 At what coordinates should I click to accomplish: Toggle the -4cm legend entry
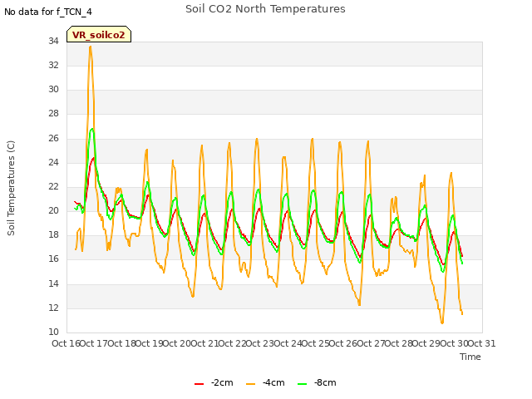(x=265, y=382)
